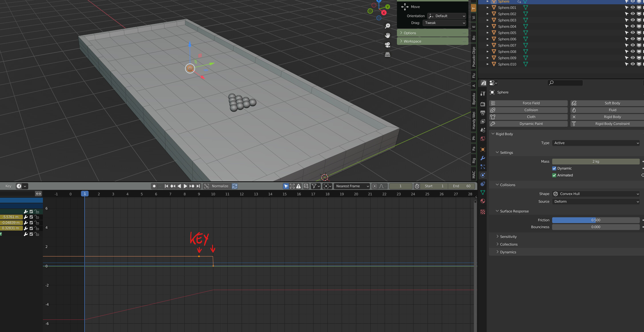Hide Sphere.003 using its eye toggle
The width and height of the screenshot is (644, 332).
[632, 20]
